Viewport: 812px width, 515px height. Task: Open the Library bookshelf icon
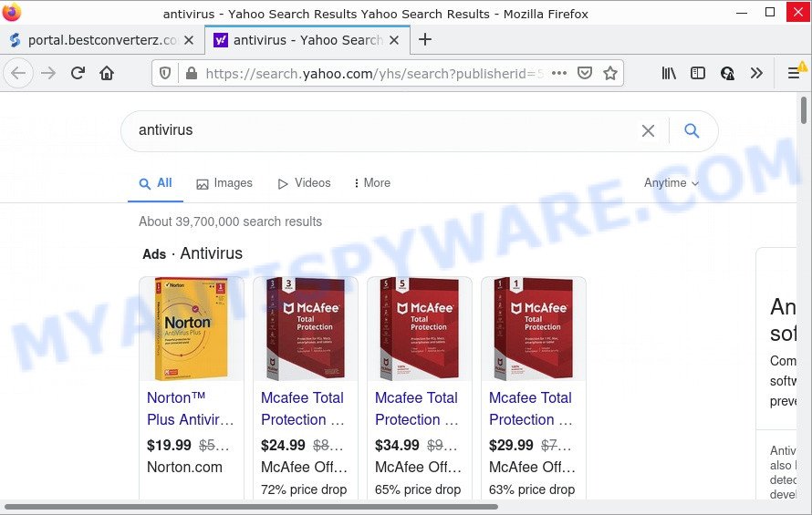pos(669,74)
